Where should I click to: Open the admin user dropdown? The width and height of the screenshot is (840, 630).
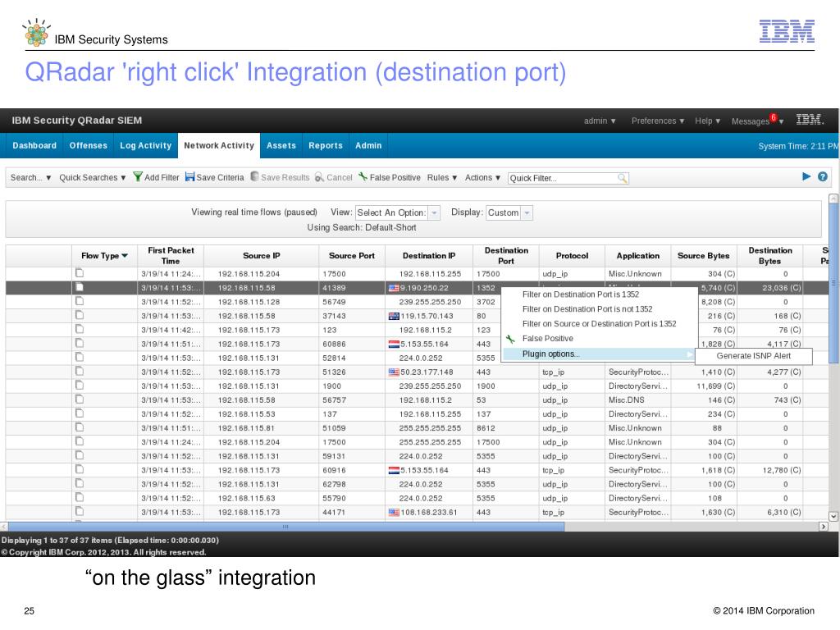tap(600, 121)
